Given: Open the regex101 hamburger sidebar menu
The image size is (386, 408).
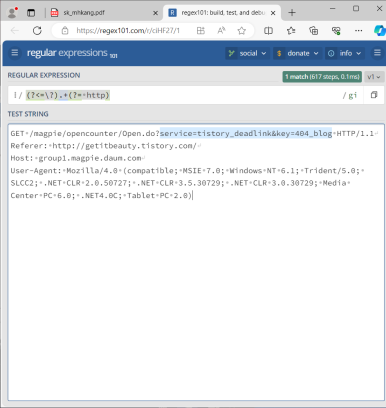Looking at the screenshot, I should (x=15, y=53).
